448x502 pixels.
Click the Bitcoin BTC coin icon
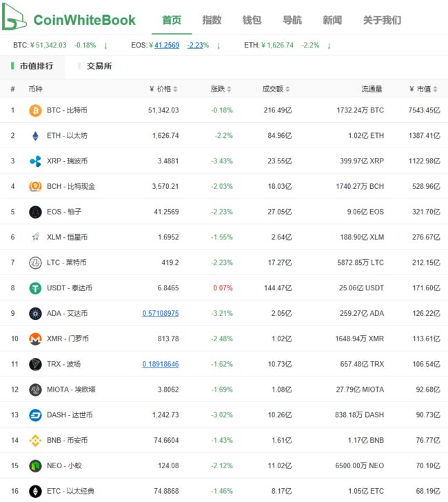(x=35, y=110)
